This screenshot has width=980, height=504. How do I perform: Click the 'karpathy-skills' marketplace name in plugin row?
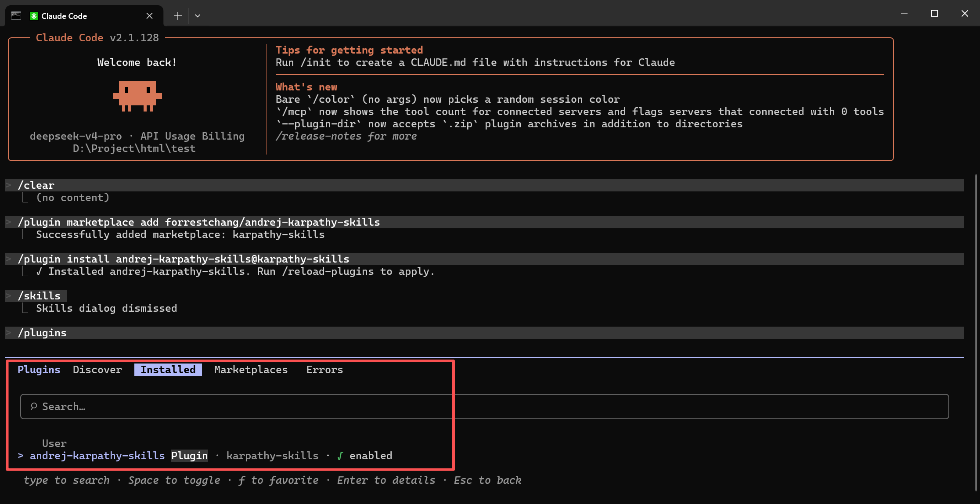pos(273,456)
